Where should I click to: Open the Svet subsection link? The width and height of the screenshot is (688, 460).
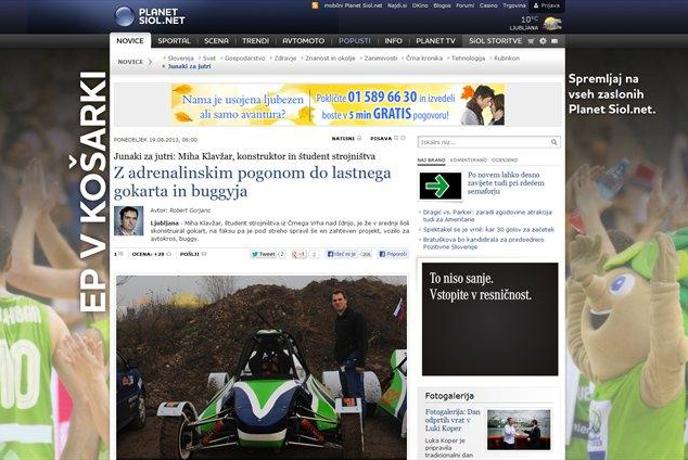point(209,58)
